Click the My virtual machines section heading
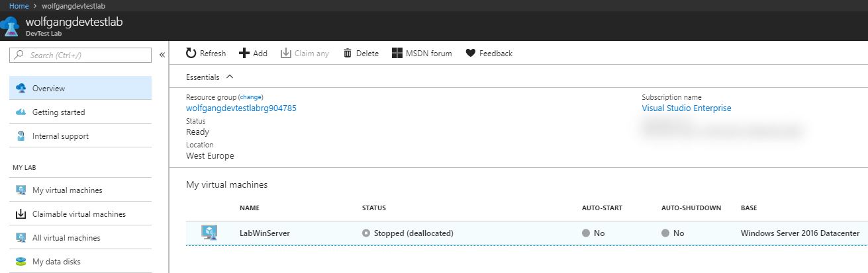This screenshot has width=868, height=273. 227,185
